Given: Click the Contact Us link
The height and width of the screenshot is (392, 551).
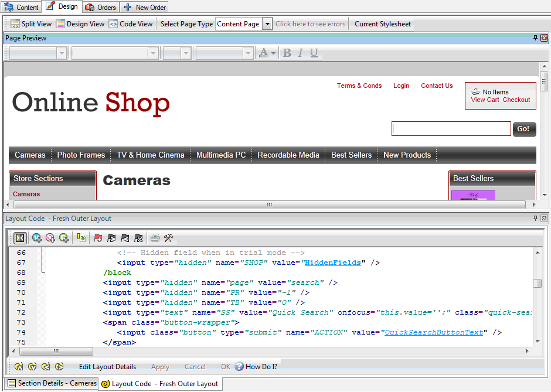Looking at the screenshot, I should pos(437,86).
